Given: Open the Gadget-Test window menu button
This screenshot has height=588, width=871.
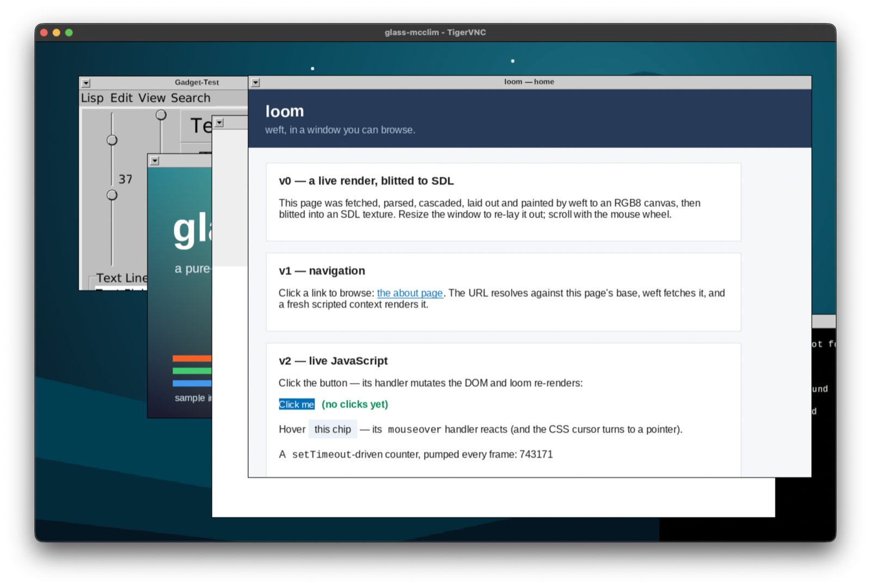Looking at the screenshot, I should coord(86,83).
